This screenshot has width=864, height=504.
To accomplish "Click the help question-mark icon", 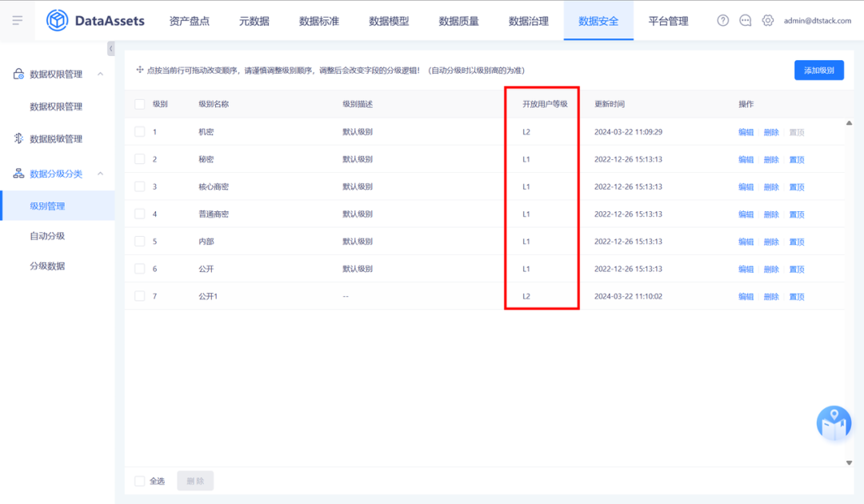I will [x=722, y=21].
